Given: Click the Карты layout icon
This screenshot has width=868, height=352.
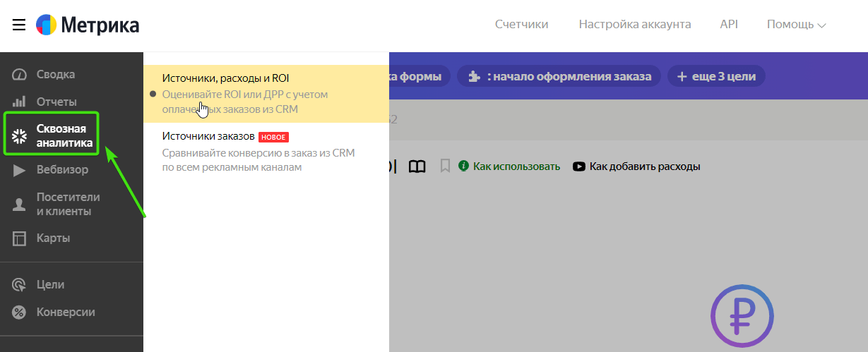Looking at the screenshot, I should click(20, 238).
